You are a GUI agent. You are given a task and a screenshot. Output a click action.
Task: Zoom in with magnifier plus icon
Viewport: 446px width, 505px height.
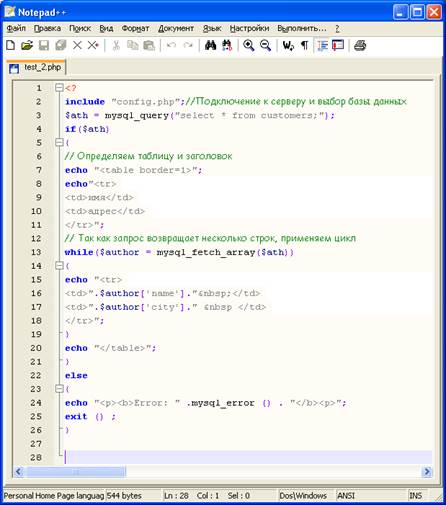tap(249, 45)
